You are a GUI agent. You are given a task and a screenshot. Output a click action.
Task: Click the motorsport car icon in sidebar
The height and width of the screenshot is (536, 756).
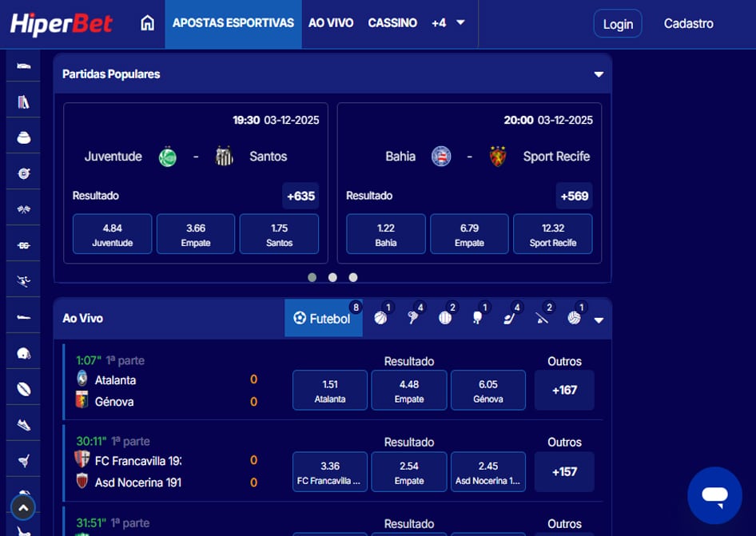[x=22, y=65]
